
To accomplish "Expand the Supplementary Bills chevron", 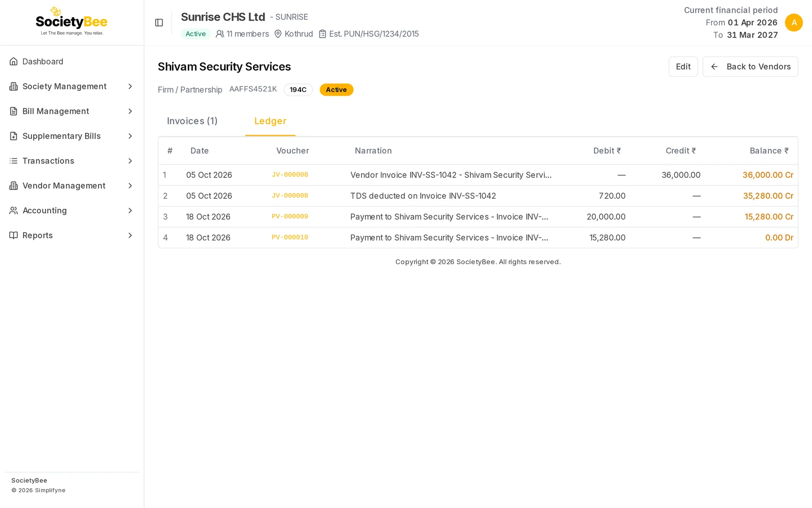I will (x=130, y=136).
